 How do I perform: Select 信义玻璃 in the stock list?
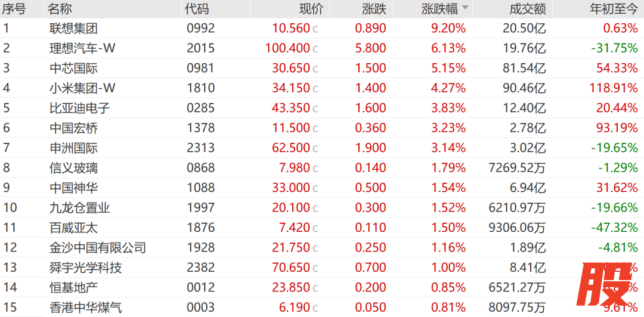point(73,168)
